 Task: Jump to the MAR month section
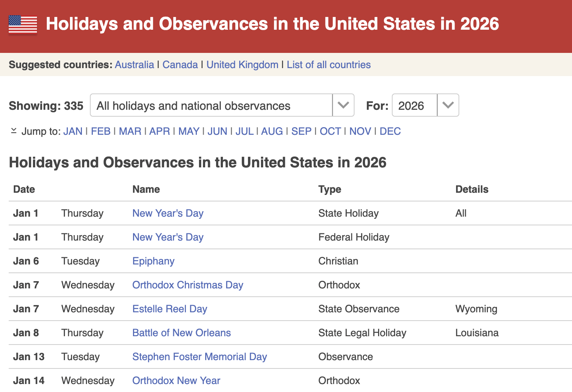pyautogui.click(x=130, y=131)
